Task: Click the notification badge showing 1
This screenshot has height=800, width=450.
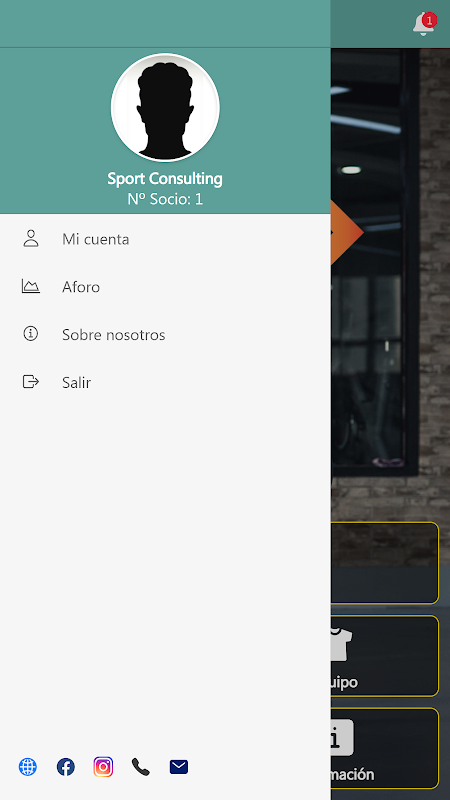Action: (430, 20)
